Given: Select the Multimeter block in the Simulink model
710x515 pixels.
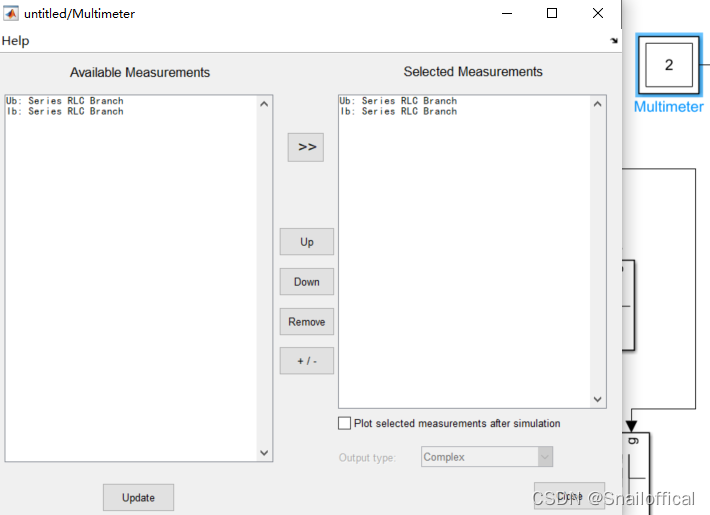Looking at the screenshot, I should (669, 65).
